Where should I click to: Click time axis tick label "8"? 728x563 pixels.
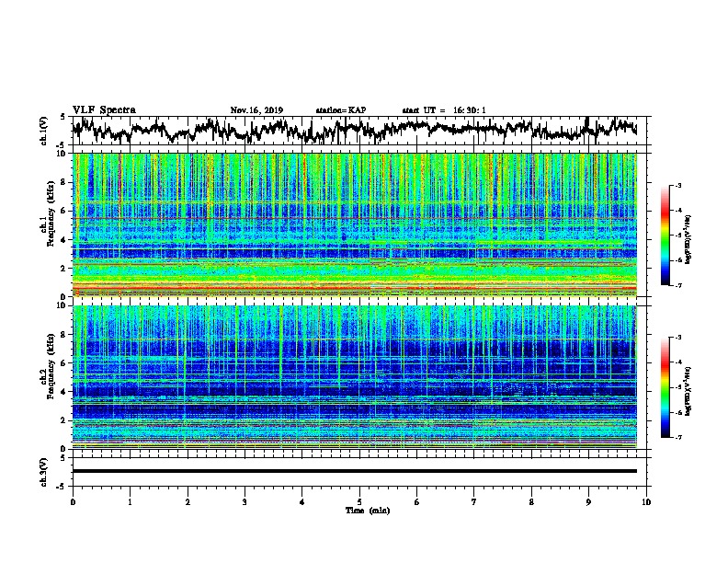(x=531, y=502)
